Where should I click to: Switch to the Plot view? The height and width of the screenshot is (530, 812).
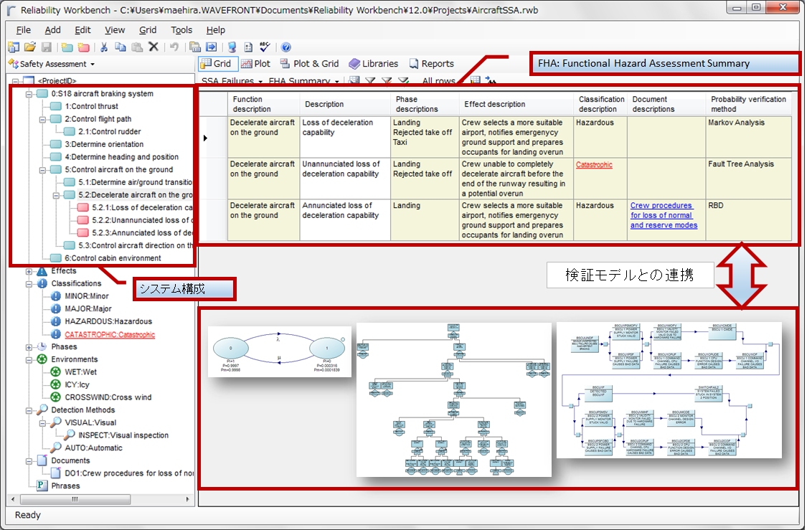coord(256,64)
